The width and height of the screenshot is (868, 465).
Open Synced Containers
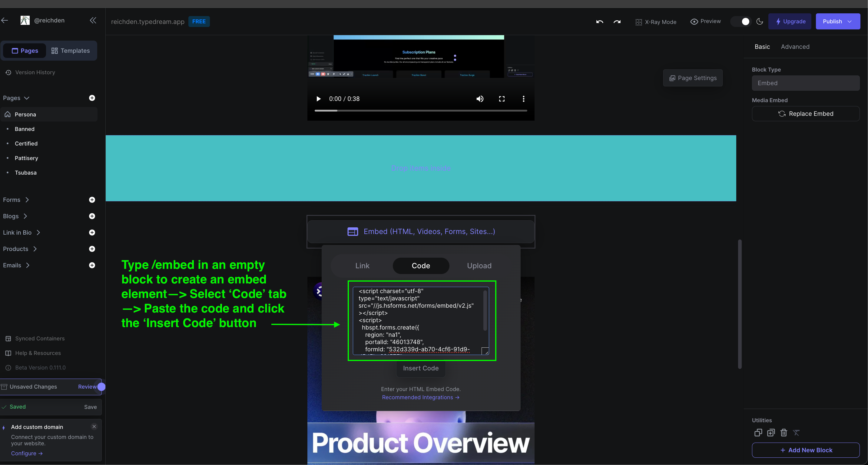click(x=35, y=339)
